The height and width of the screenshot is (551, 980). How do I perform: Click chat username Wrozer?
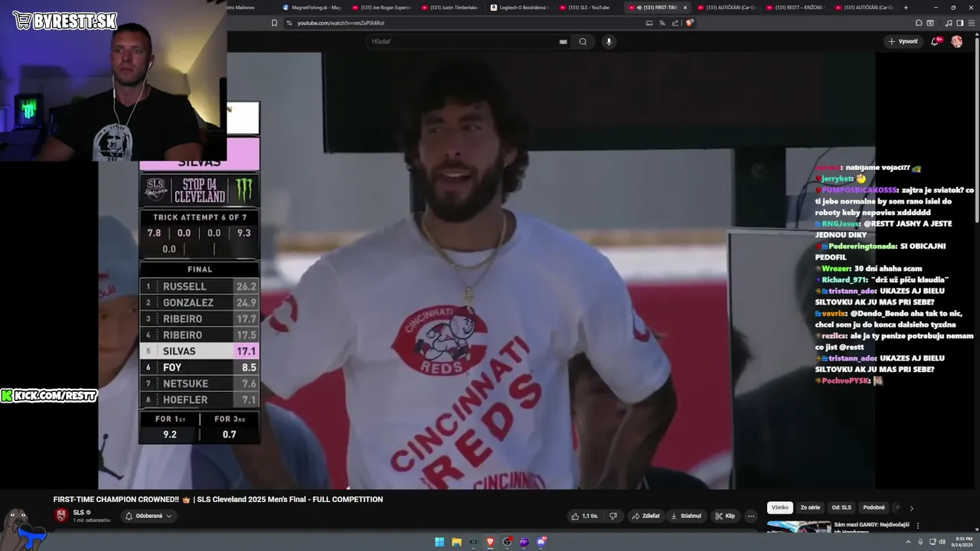(836, 269)
